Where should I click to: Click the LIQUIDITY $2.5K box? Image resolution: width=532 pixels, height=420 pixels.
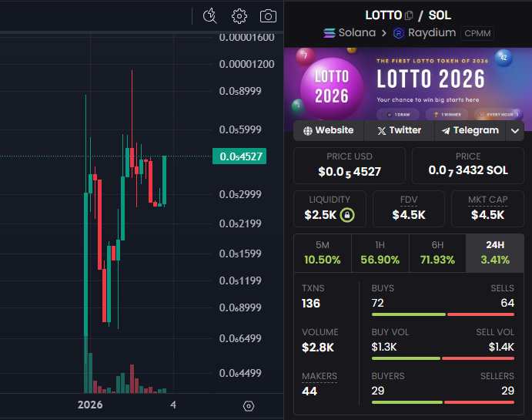[x=330, y=209]
